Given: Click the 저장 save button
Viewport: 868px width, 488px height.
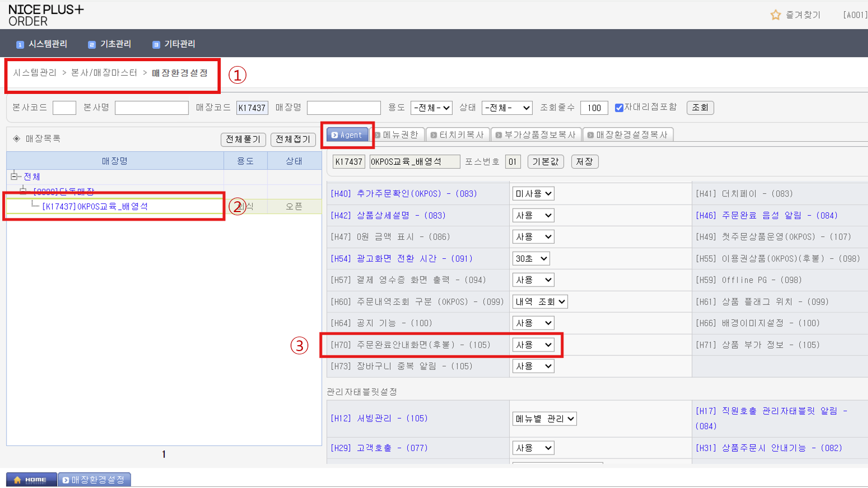Looking at the screenshot, I should 584,162.
